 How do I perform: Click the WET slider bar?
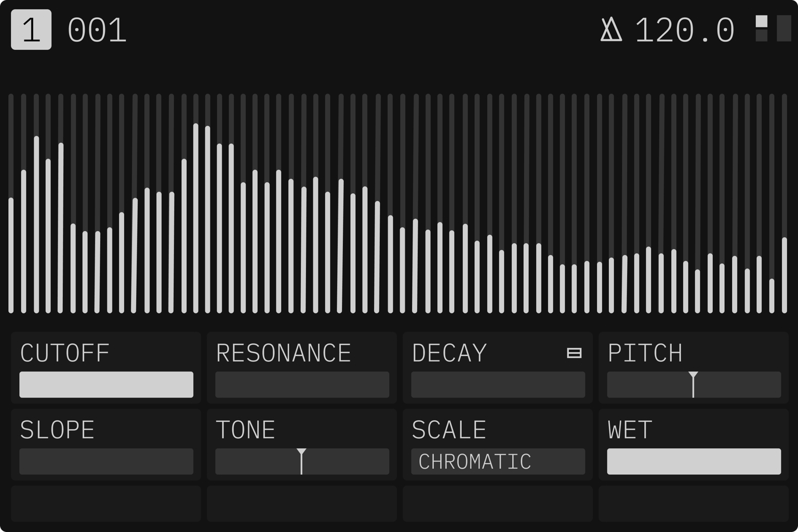pyautogui.click(x=694, y=461)
